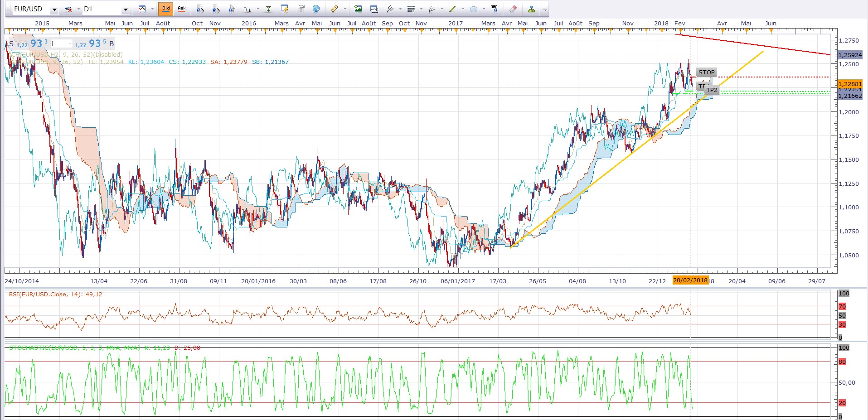Toggle the Ask price display

point(182,9)
